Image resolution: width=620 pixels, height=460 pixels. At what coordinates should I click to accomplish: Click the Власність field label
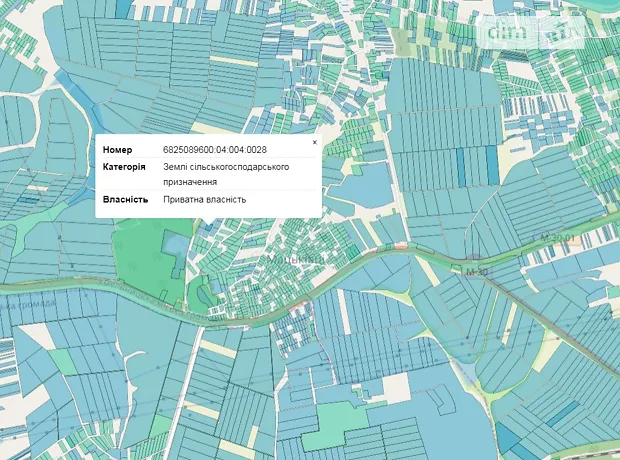tap(125, 199)
